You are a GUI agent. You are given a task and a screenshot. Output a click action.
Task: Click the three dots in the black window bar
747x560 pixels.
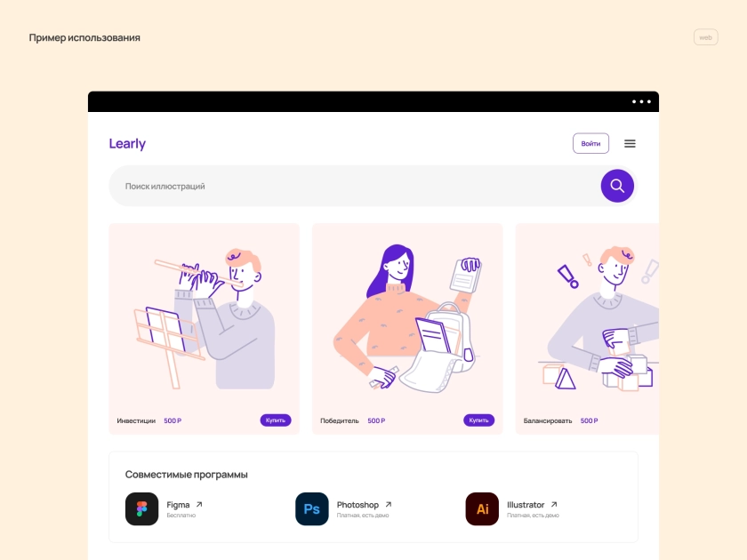[641, 101]
